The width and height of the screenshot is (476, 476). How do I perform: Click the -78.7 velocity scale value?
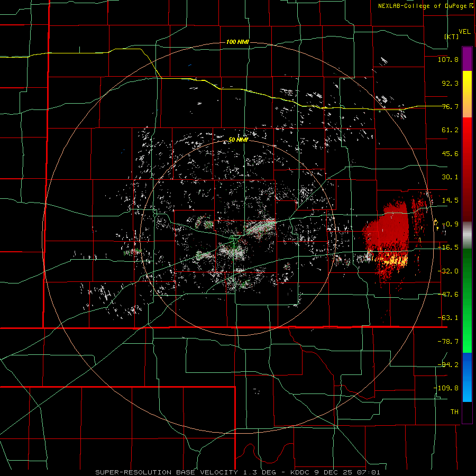click(x=448, y=342)
